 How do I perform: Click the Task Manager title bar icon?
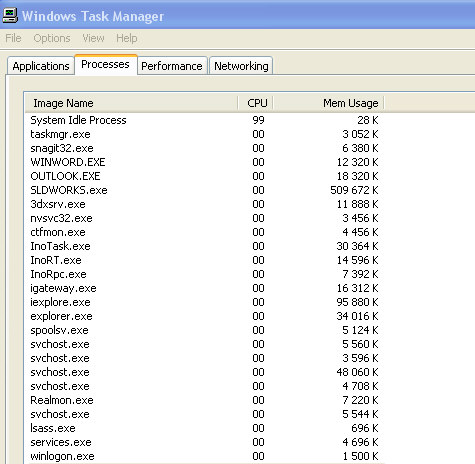pyautogui.click(x=10, y=16)
